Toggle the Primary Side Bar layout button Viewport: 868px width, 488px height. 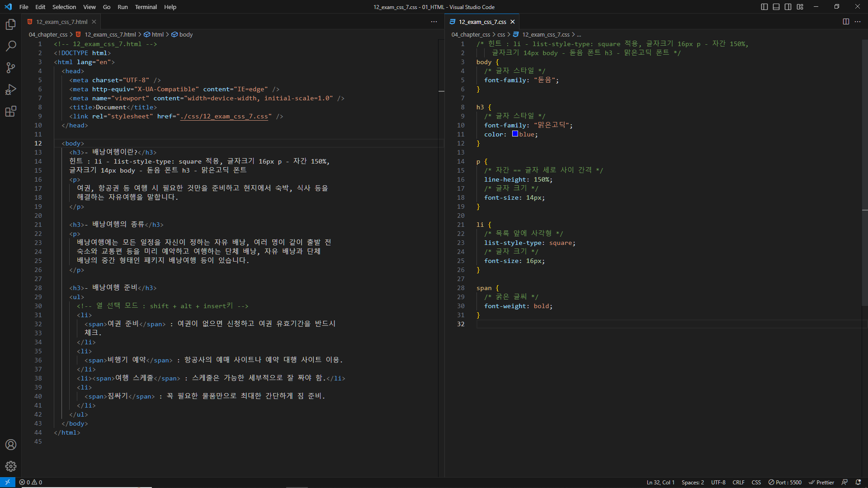[764, 7]
